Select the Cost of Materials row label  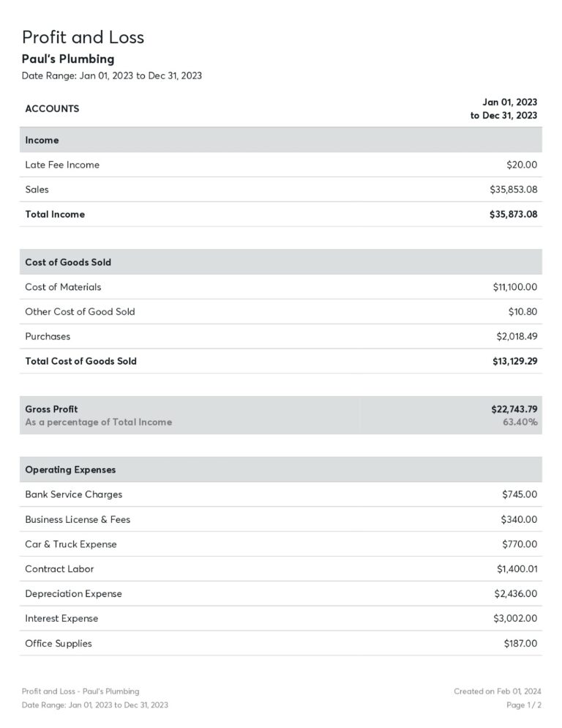pyautogui.click(x=63, y=287)
